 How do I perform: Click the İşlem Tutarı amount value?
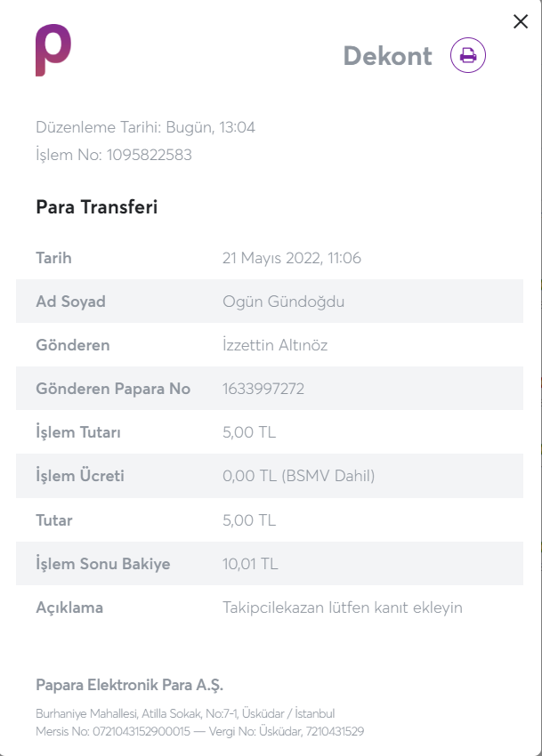click(x=249, y=432)
